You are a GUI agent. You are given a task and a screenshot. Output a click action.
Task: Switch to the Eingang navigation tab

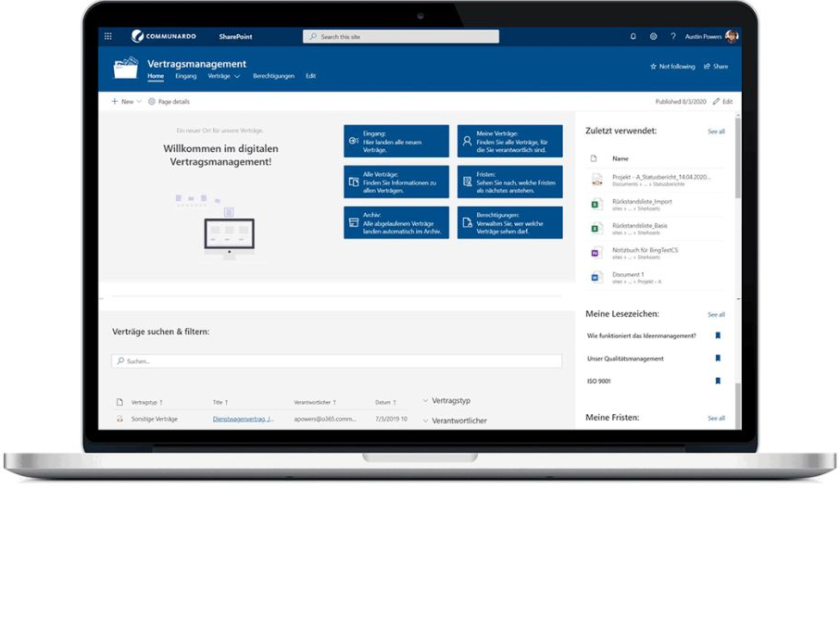point(185,76)
